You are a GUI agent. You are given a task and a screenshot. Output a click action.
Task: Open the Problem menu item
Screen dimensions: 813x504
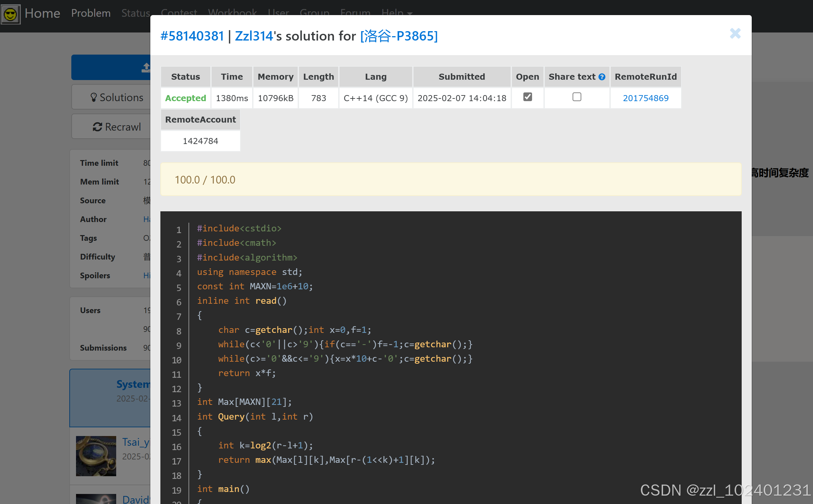point(91,13)
